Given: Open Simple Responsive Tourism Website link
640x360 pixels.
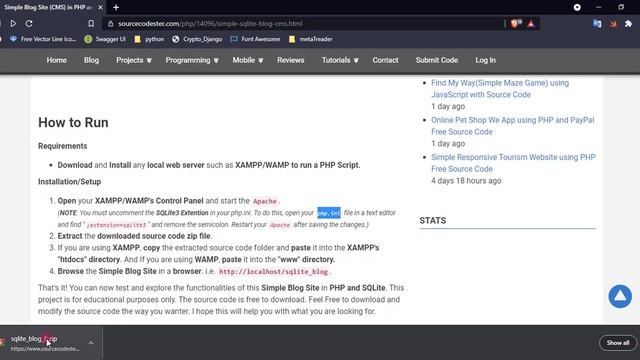Looking at the screenshot, I should pos(513,163).
